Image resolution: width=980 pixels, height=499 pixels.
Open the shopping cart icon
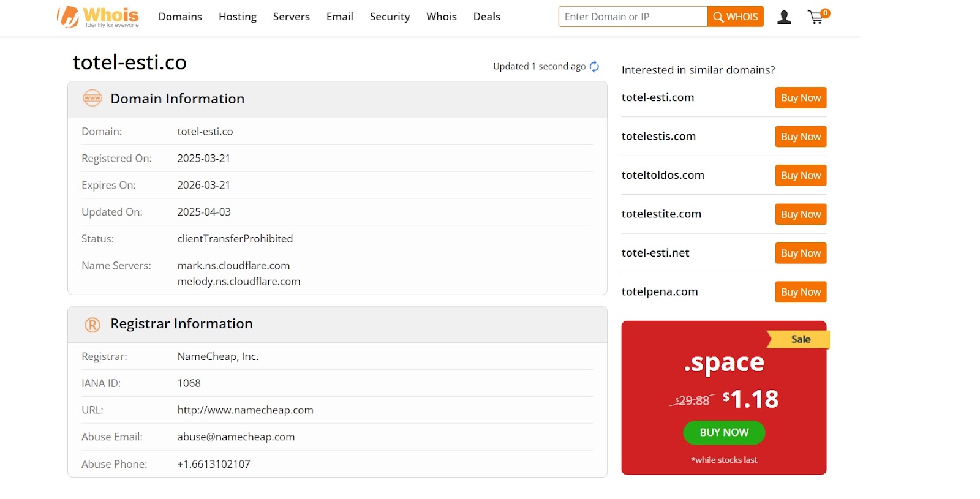[818, 17]
